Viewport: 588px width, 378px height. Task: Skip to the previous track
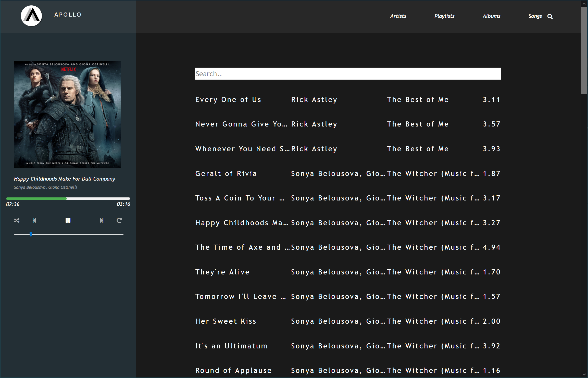coord(34,220)
